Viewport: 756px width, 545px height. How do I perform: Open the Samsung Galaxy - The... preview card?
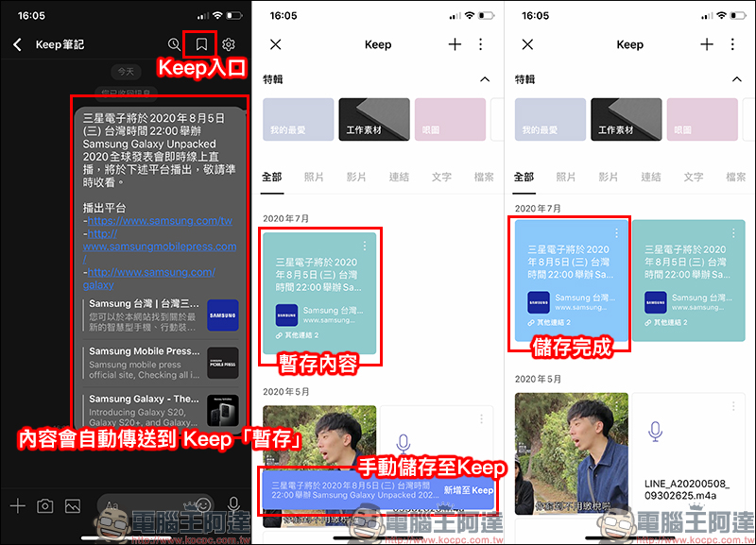pos(161,411)
